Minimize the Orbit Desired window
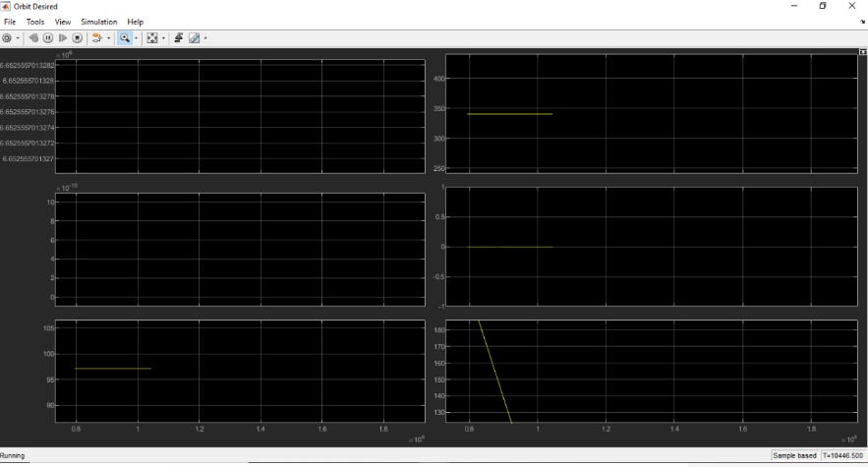 click(x=794, y=6)
